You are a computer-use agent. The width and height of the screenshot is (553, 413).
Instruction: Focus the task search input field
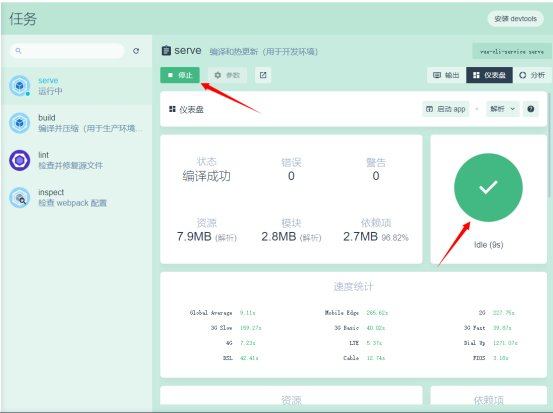click(67, 51)
